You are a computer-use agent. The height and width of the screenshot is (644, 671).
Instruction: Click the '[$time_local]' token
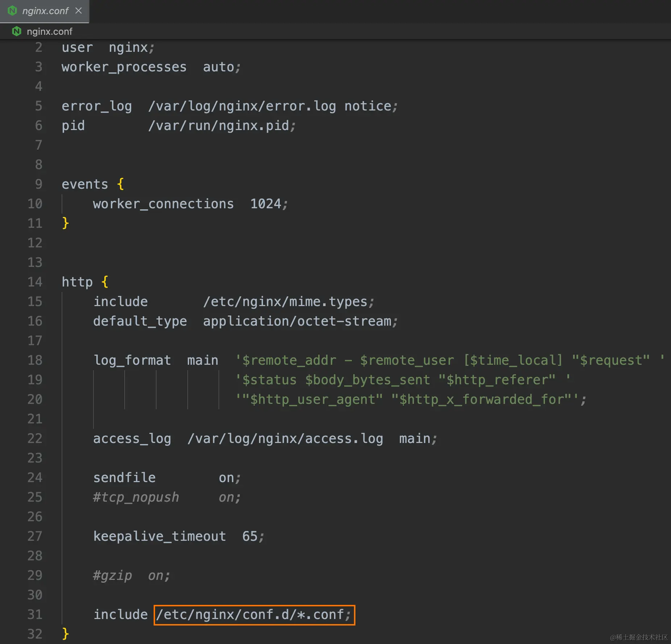(x=513, y=360)
